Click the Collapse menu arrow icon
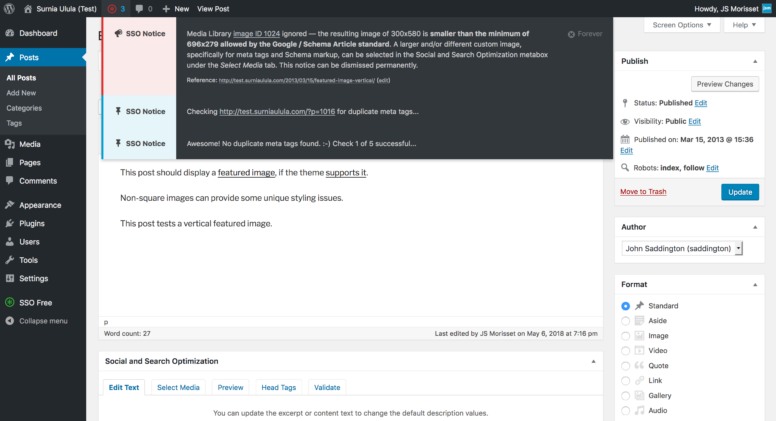776x421 pixels. click(9, 321)
